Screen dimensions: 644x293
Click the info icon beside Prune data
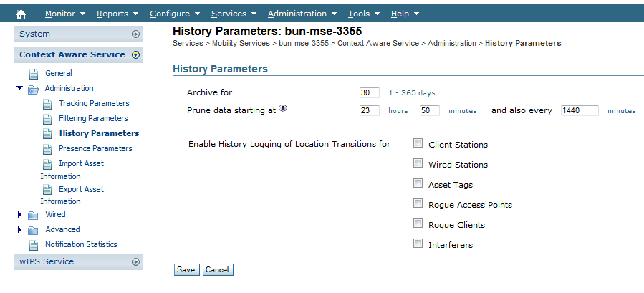click(x=283, y=110)
